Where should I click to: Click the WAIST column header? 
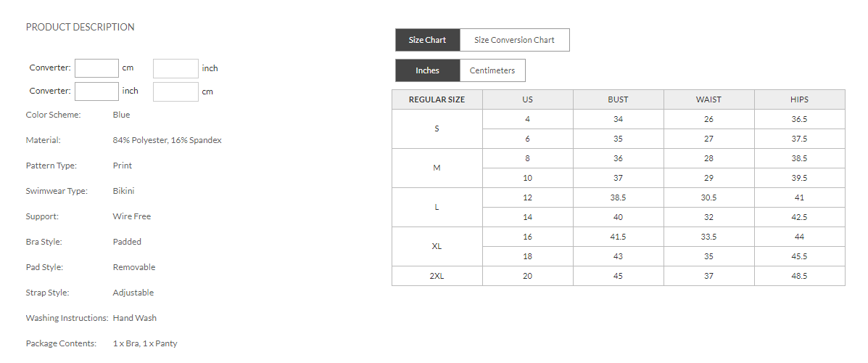tap(708, 99)
